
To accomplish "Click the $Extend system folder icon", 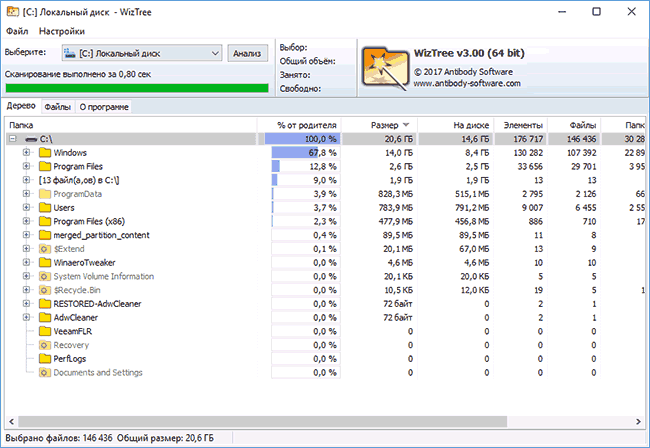I will [x=45, y=249].
